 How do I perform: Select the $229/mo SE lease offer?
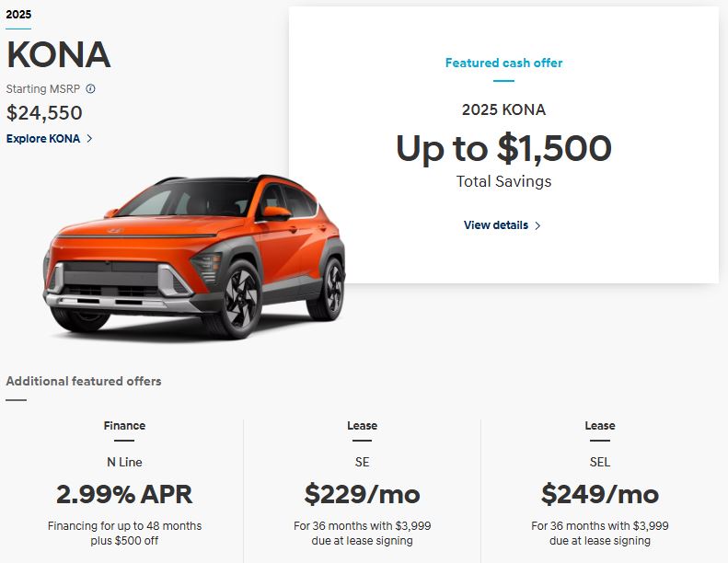[362, 494]
